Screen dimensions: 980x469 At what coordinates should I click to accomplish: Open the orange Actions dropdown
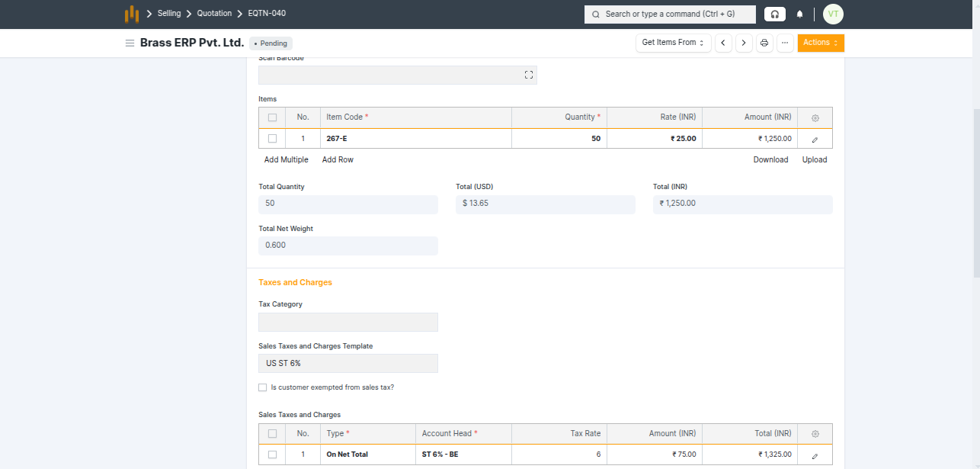pyautogui.click(x=820, y=43)
